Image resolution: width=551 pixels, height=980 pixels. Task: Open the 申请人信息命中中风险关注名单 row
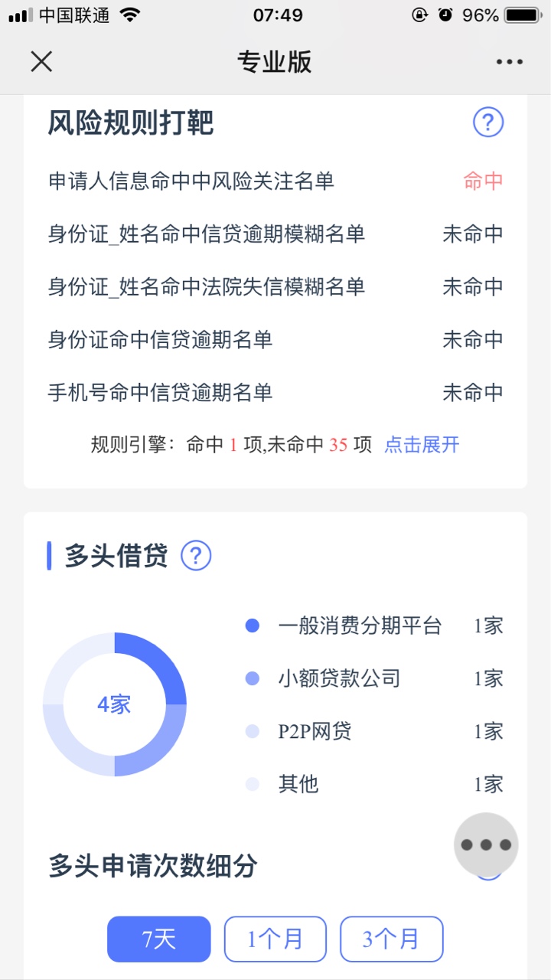pyautogui.click(x=275, y=181)
